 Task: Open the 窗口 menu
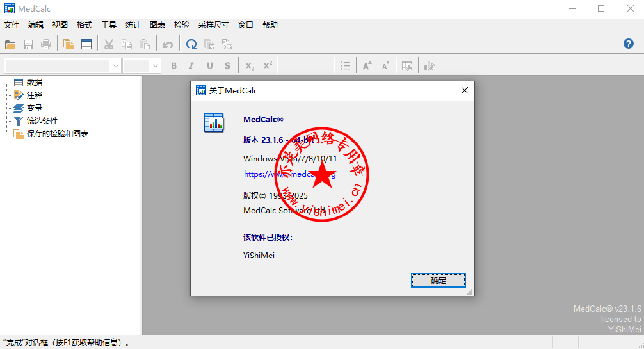coord(246,25)
